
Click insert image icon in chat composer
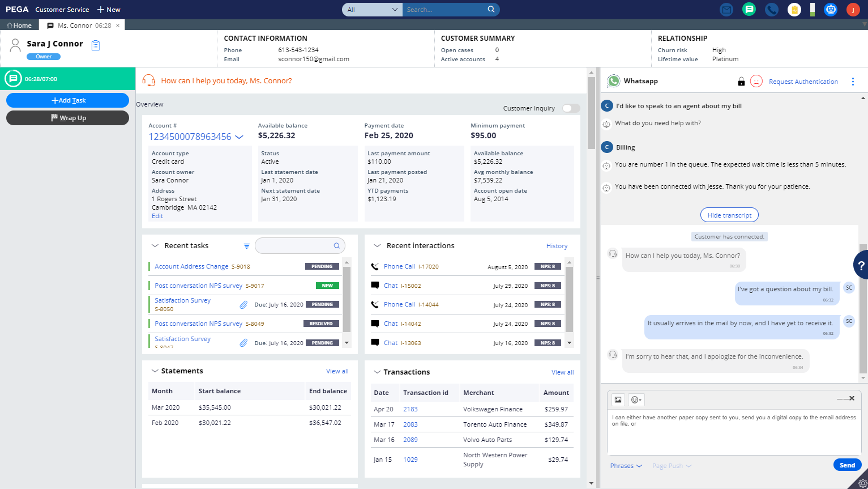click(618, 400)
